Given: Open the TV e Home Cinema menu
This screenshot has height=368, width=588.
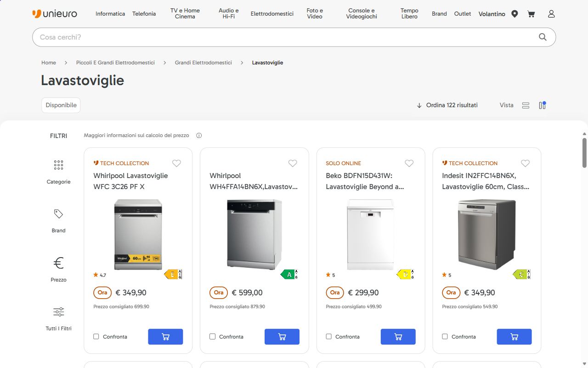Looking at the screenshot, I should tap(185, 13).
